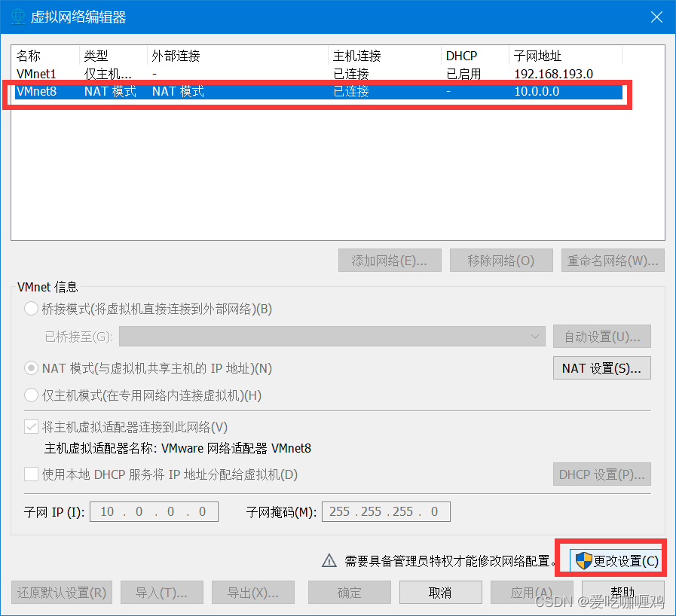Viewport: 676px width, 616px height.
Task: Select the 仅主机模式 radio button
Action: pos(31,395)
